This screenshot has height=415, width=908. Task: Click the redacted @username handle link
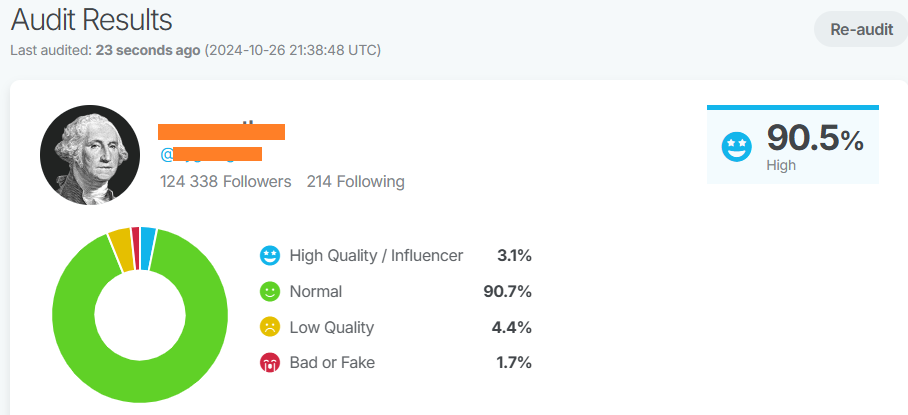(211, 154)
